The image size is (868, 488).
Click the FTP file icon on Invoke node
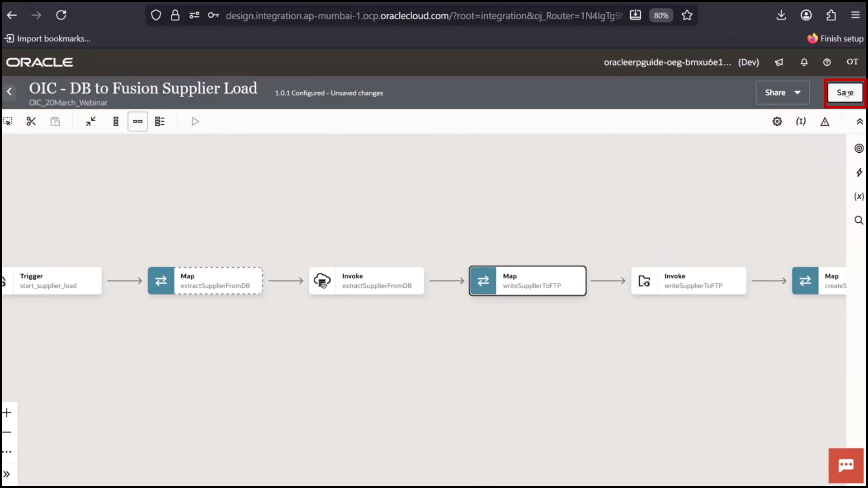point(644,281)
